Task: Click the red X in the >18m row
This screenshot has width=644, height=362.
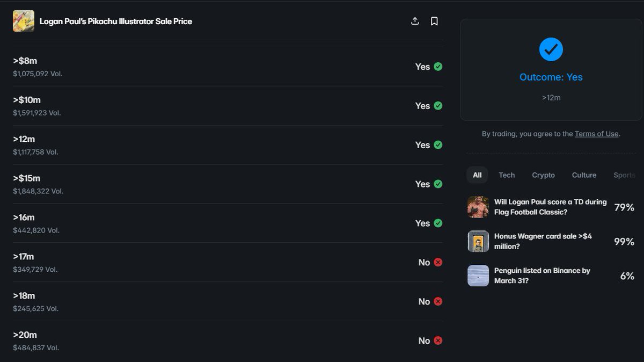Action: click(438, 302)
